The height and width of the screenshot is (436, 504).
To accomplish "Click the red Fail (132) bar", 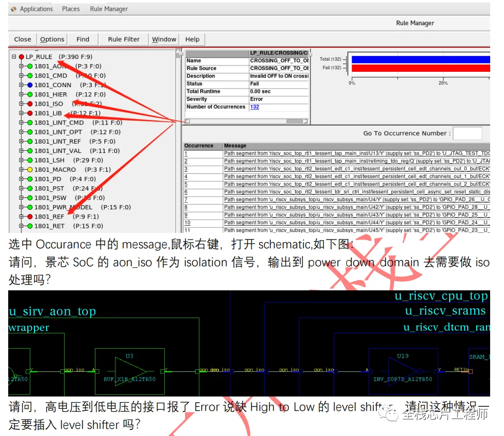I will point(421,68).
